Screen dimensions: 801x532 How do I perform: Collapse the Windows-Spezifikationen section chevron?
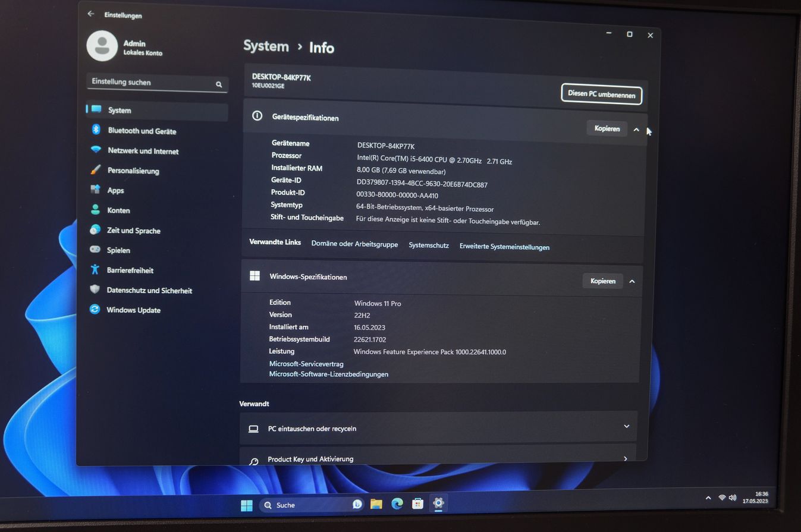coord(632,281)
